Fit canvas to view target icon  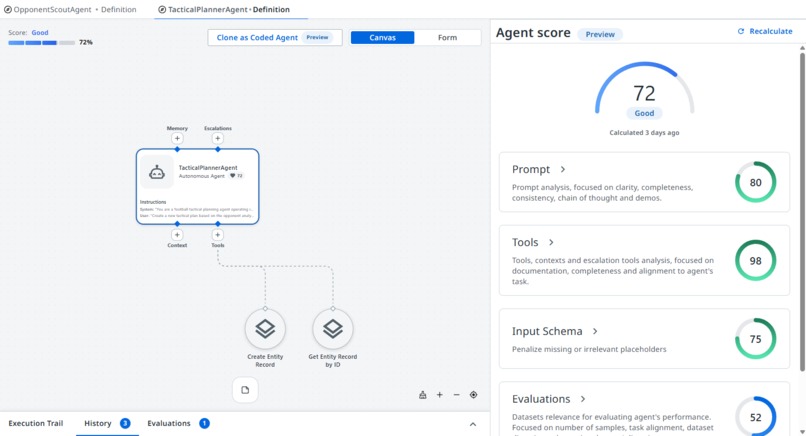click(473, 395)
